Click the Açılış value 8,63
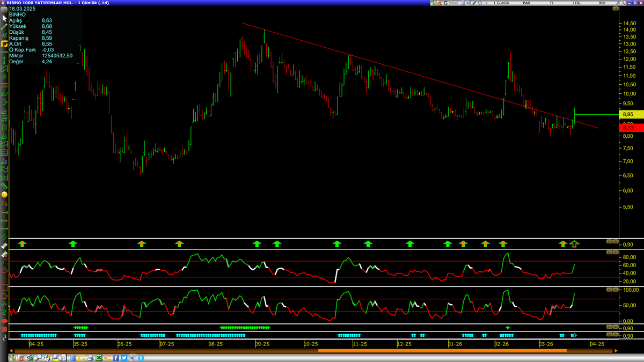644x362 pixels. tap(47, 20)
